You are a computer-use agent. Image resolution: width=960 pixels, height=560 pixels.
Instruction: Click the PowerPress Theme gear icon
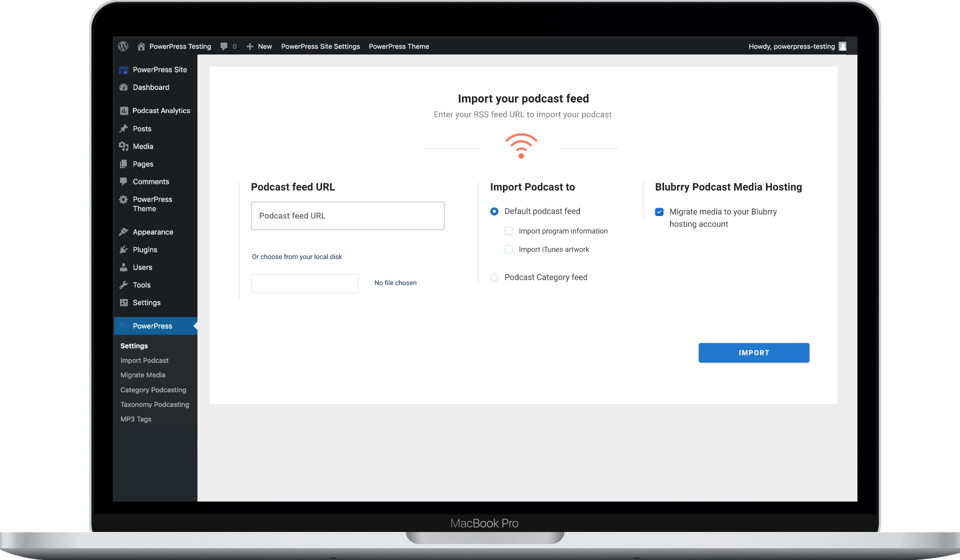pyautogui.click(x=123, y=199)
